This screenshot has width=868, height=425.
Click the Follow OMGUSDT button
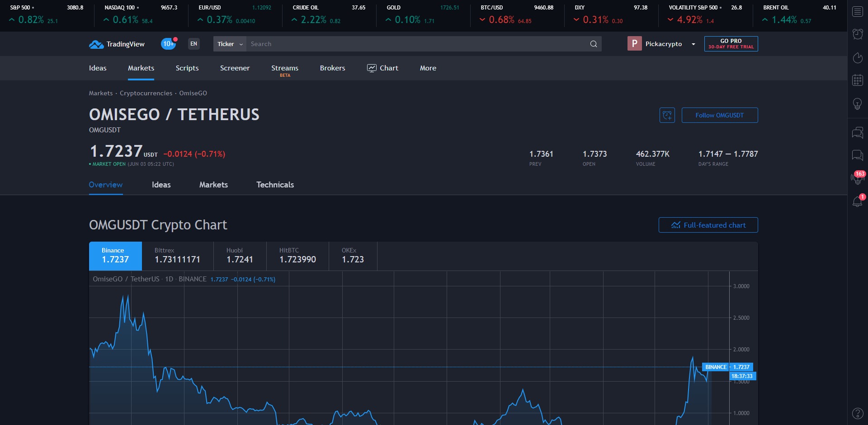pos(720,115)
